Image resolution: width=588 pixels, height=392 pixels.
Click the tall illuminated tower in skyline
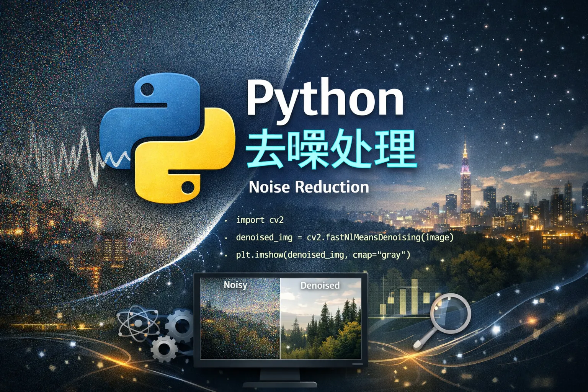465,180
